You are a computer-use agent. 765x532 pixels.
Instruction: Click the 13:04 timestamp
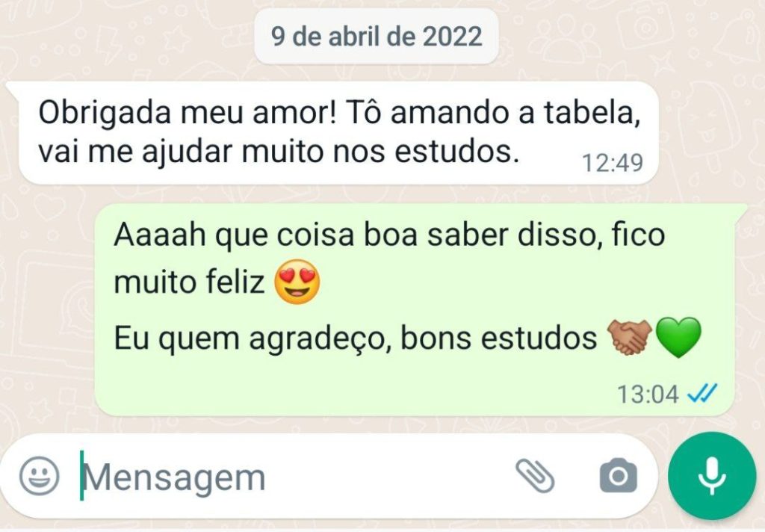coord(648,394)
